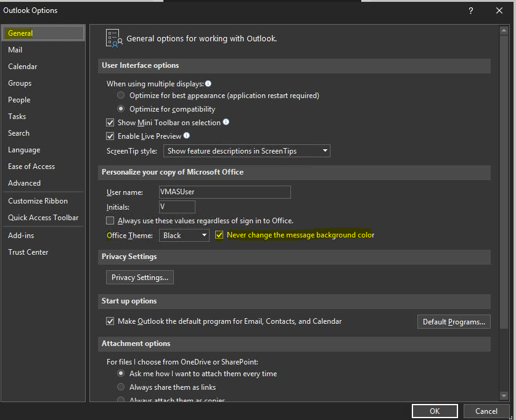Toggle Enable Live Preview checkbox
The image size is (516, 420).
[x=110, y=136]
